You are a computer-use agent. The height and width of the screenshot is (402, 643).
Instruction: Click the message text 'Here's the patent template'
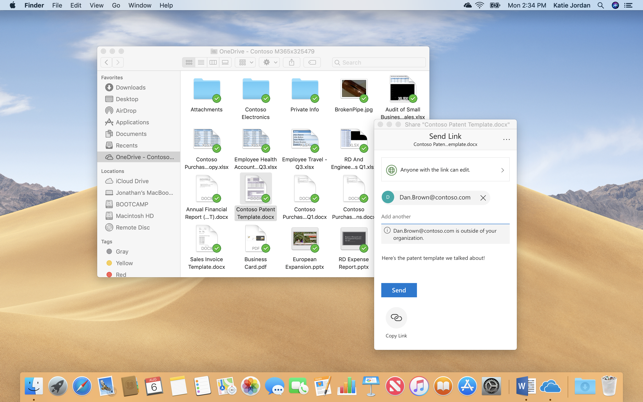433,258
